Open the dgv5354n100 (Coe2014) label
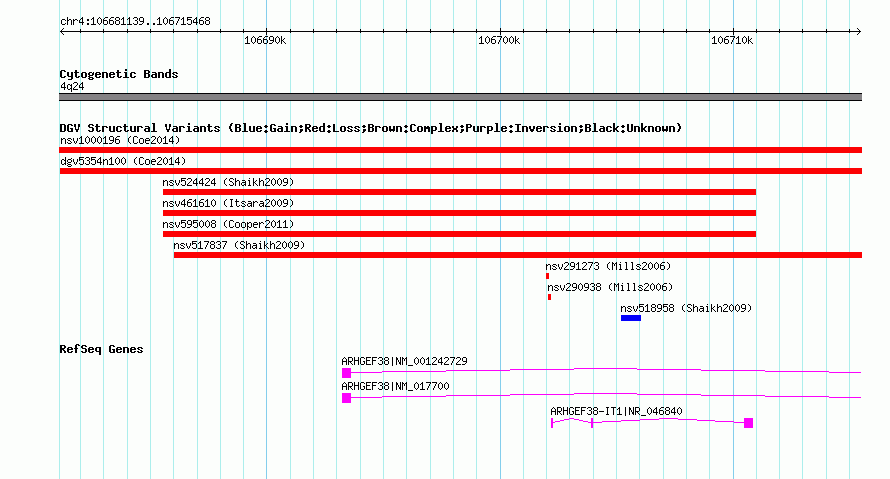The width and height of the screenshot is (890, 479). click(123, 161)
